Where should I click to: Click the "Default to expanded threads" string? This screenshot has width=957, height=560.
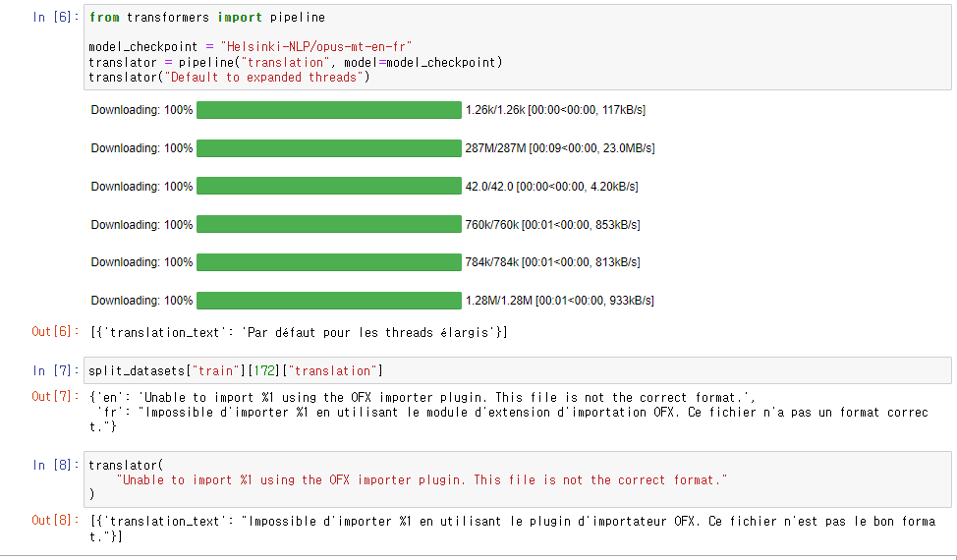coord(264,78)
